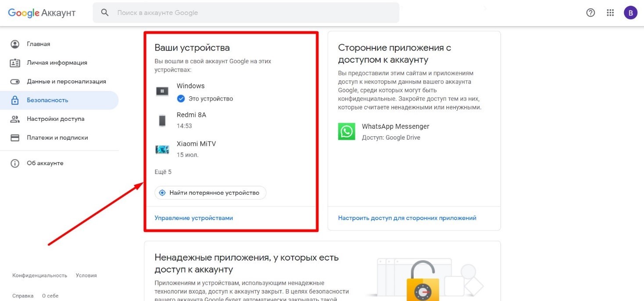The height and width of the screenshot is (301, 644).
Task: Click the Windows device icon
Action: tap(162, 91)
